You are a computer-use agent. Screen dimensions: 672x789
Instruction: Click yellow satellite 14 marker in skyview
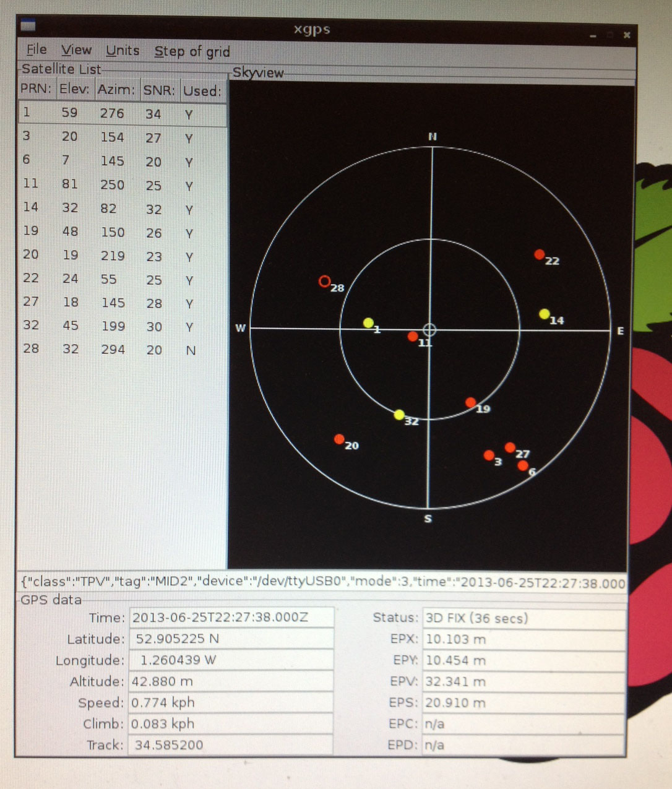click(x=544, y=314)
